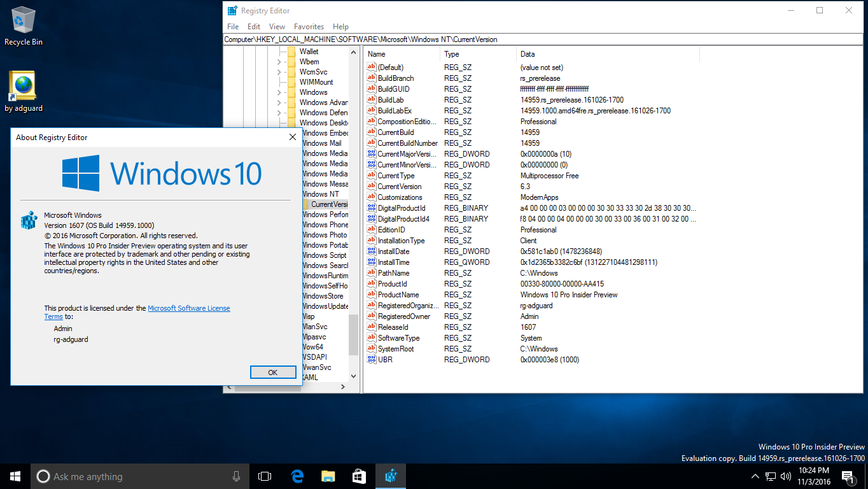Click the Cortana microphone icon
Screen dimensions: 868x489
[x=236, y=476]
